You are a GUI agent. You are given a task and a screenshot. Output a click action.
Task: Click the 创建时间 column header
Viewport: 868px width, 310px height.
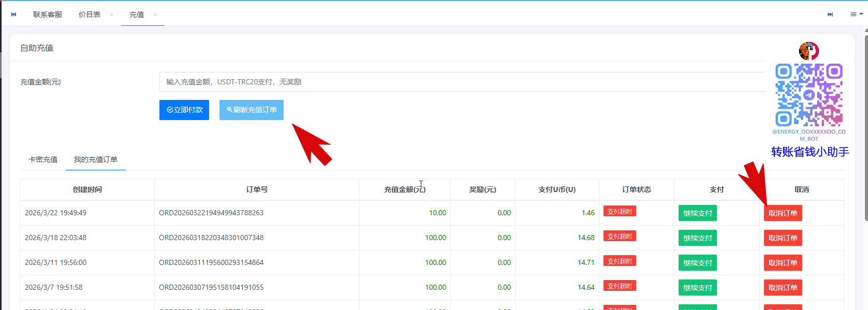pyautogui.click(x=87, y=189)
